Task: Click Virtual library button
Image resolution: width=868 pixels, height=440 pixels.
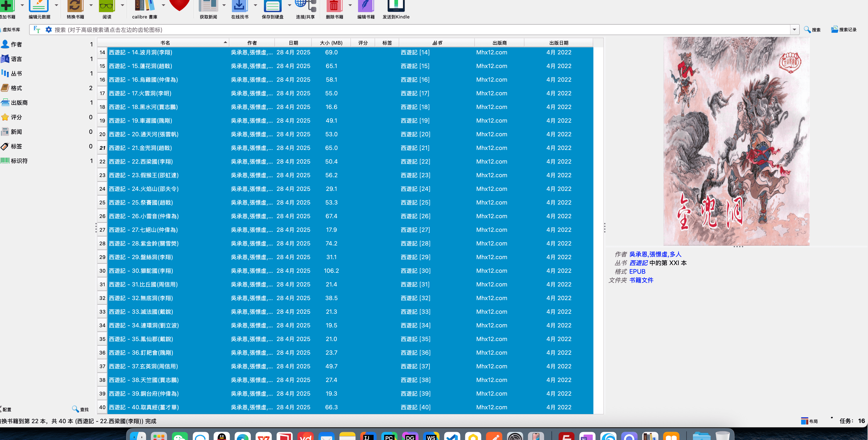Action: tap(11, 30)
